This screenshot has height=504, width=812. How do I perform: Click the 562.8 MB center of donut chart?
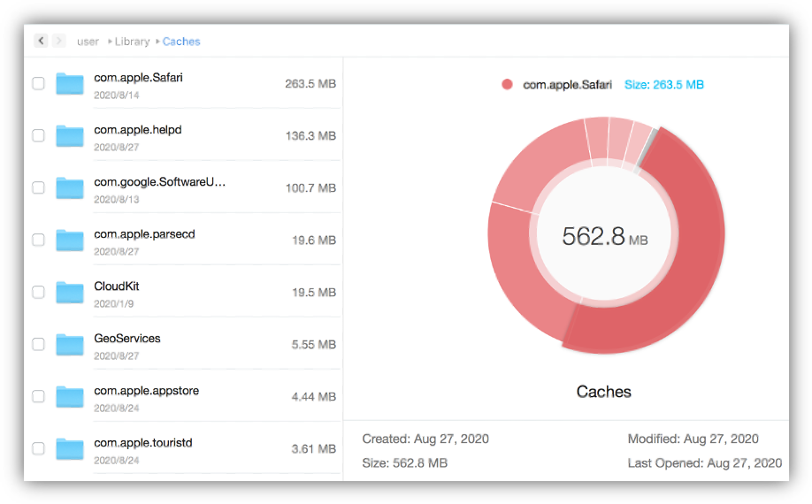point(605,237)
